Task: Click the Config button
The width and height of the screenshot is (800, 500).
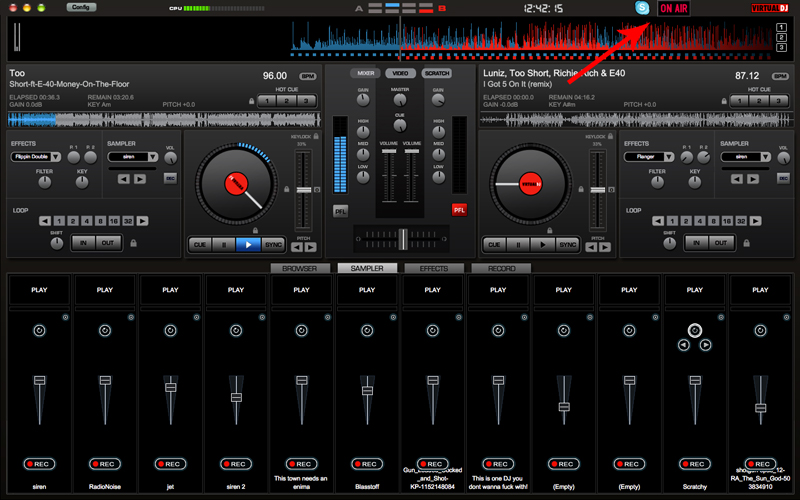Action: pos(81,7)
